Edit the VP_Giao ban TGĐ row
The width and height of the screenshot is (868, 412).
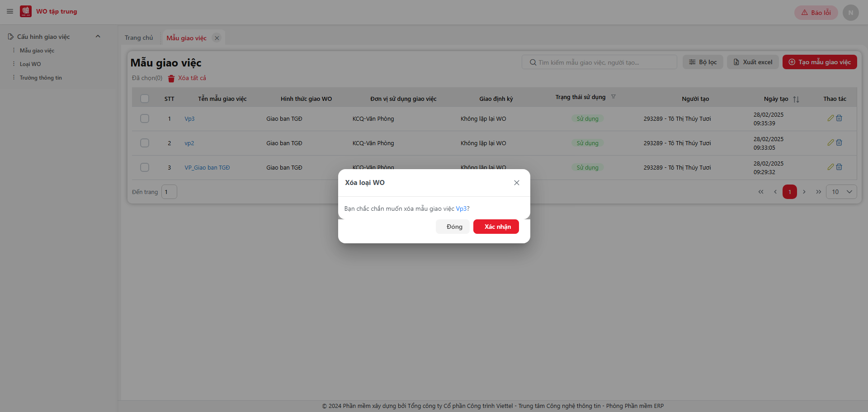(830, 167)
